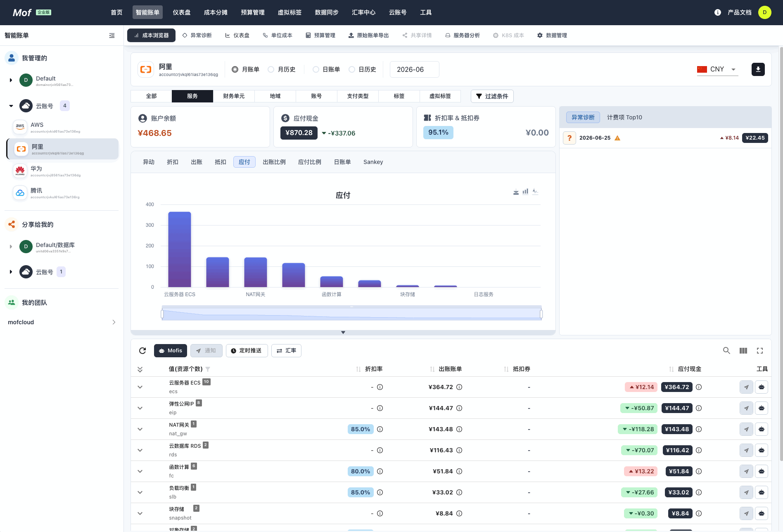Click the question mark anomaly icon

click(569, 138)
